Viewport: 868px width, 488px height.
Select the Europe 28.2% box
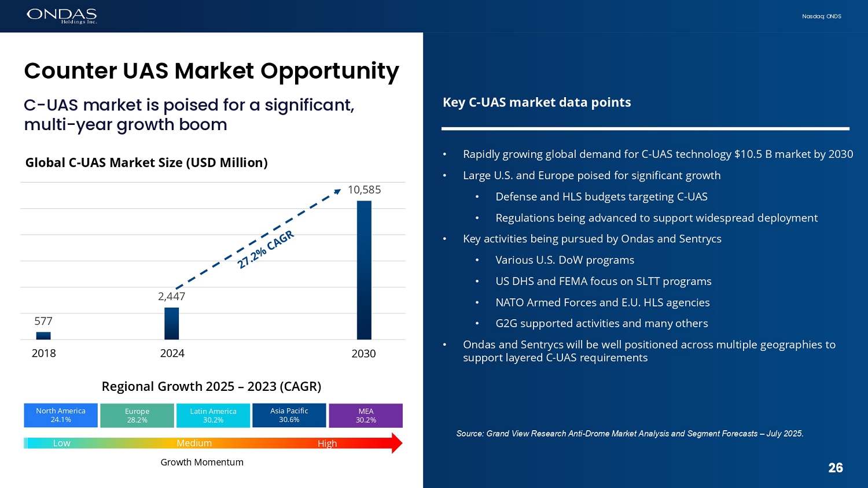click(x=137, y=415)
